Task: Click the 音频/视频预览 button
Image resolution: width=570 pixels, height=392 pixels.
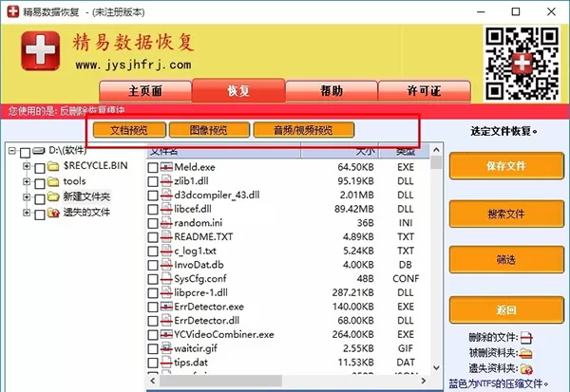Action: tap(303, 130)
